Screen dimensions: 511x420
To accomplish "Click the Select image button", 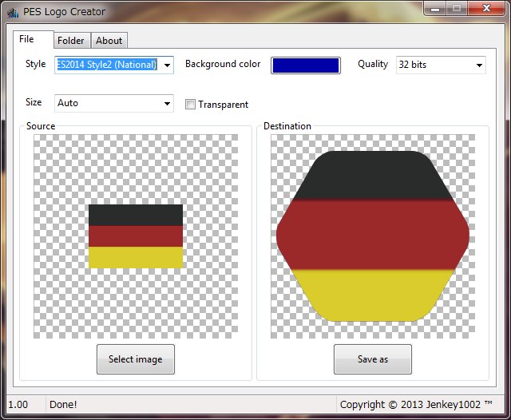I will (x=136, y=359).
